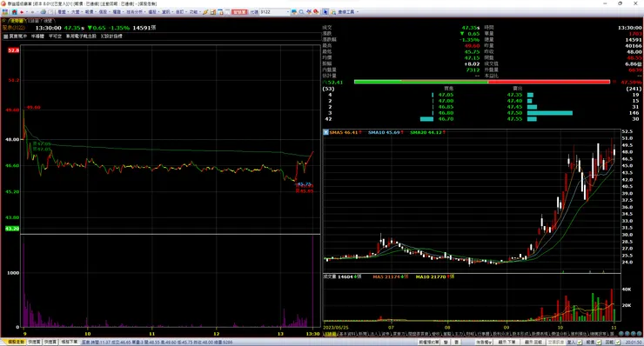Click the red highlighted toolbar button
This screenshot has width=644, height=346.
(239, 12)
